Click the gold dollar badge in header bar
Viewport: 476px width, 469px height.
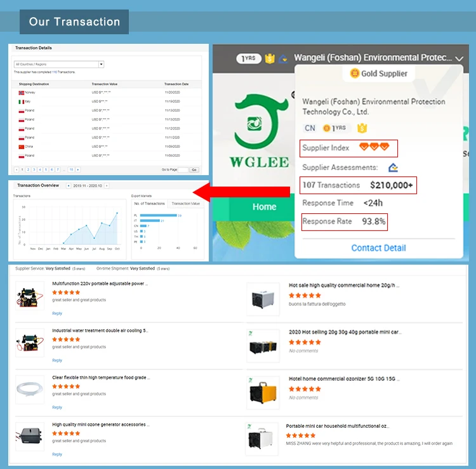point(270,58)
